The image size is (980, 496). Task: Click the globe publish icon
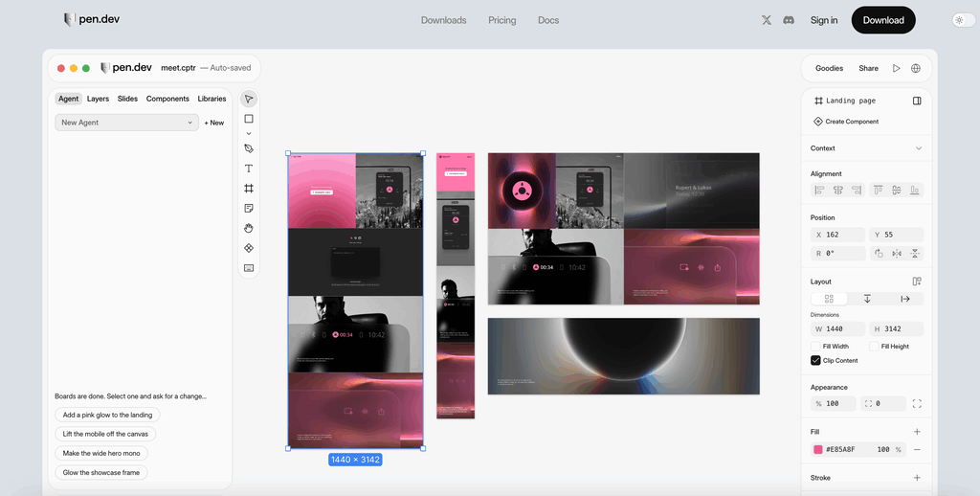pyautogui.click(x=916, y=68)
